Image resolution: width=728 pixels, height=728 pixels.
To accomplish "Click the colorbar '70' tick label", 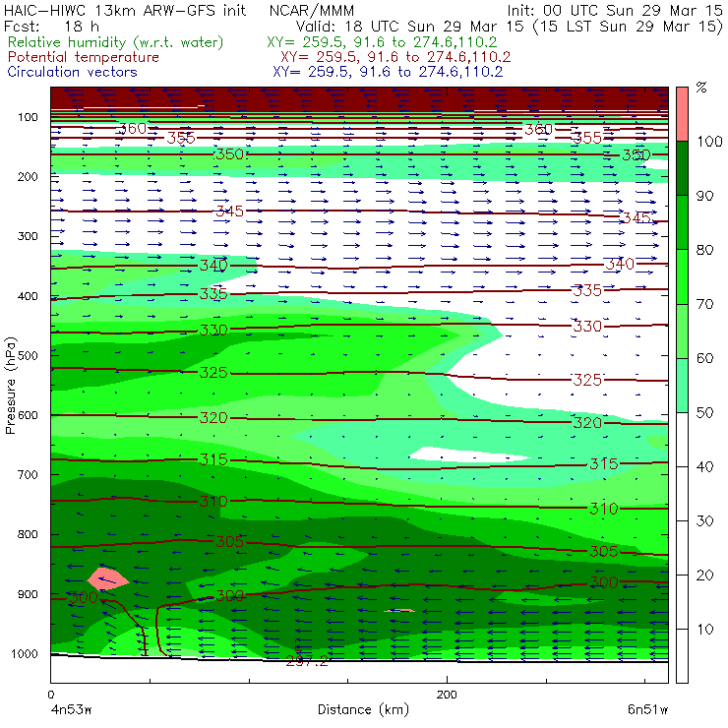I will (704, 304).
